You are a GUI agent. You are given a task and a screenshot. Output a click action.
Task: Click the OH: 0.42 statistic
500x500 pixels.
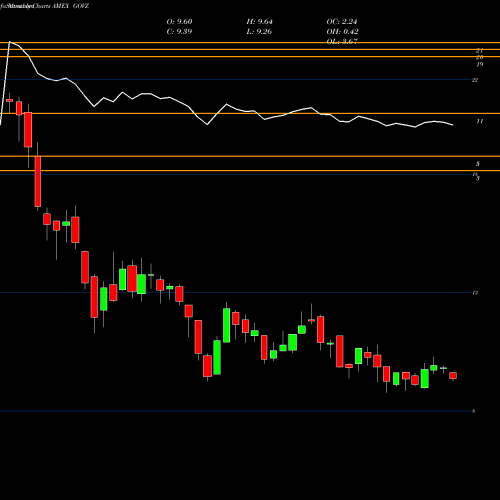point(342,32)
